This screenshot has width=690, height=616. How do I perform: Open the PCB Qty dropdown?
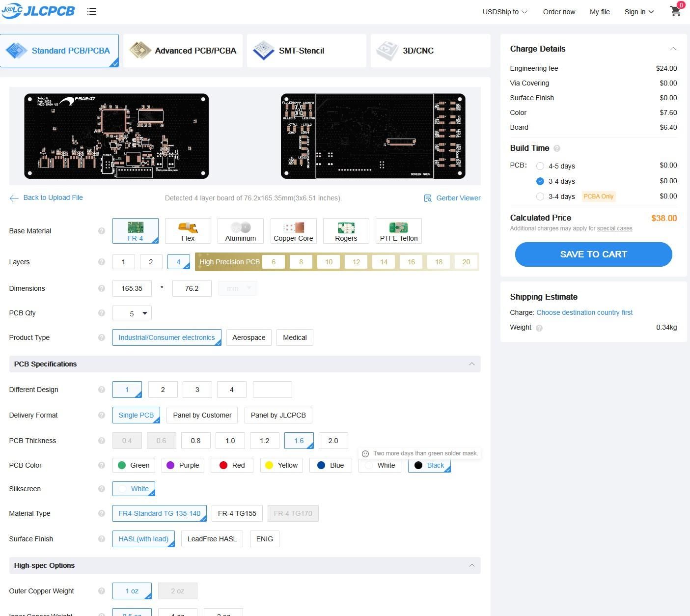132,313
